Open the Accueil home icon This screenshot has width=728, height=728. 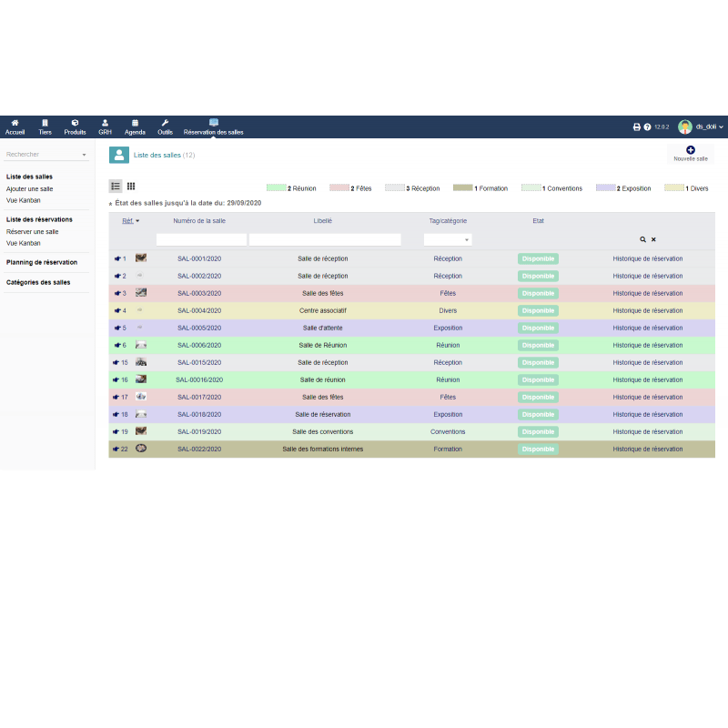click(x=15, y=123)
